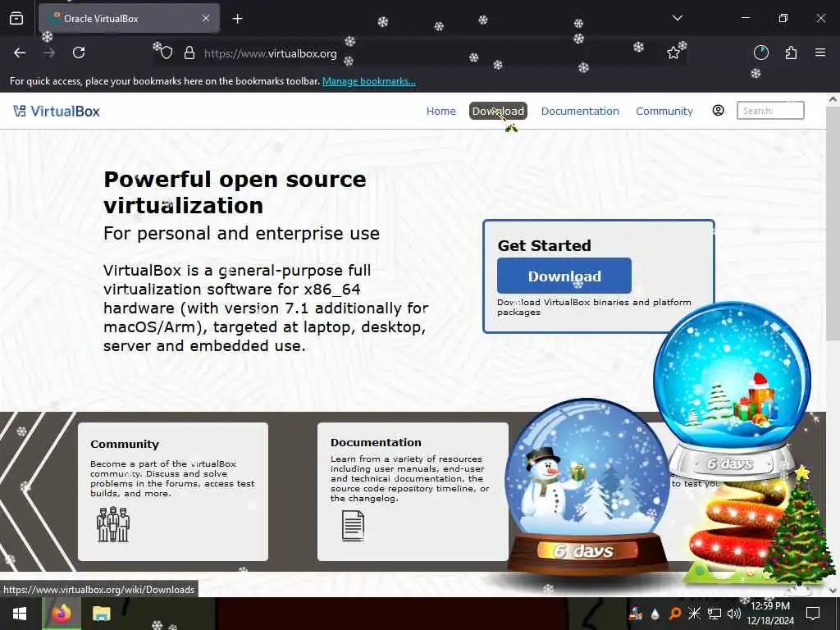Viewport: 840px width, 630px height.
Task: Bookmark this page with the star icon
Action: point(673,52)
